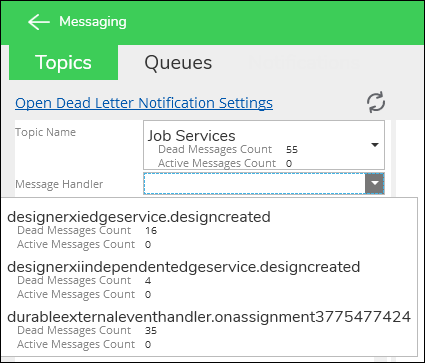This screenshot has width=425, height=363.
Task: Switch to the Topics tab
Action: 63,63
